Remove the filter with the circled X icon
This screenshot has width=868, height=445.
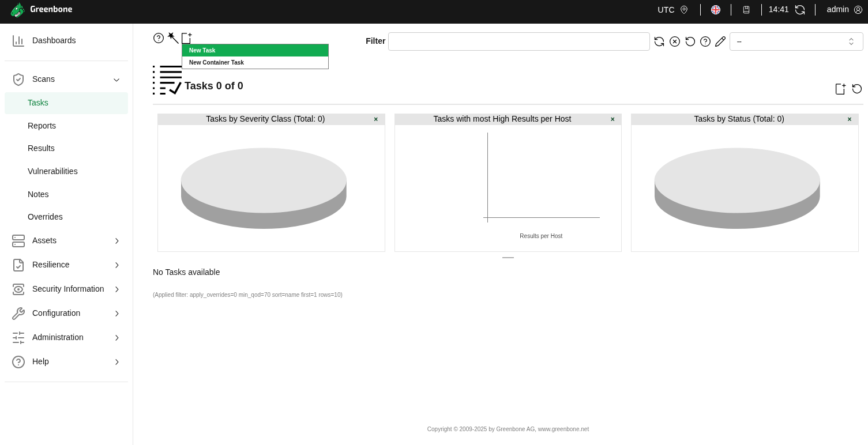[675, 42]
